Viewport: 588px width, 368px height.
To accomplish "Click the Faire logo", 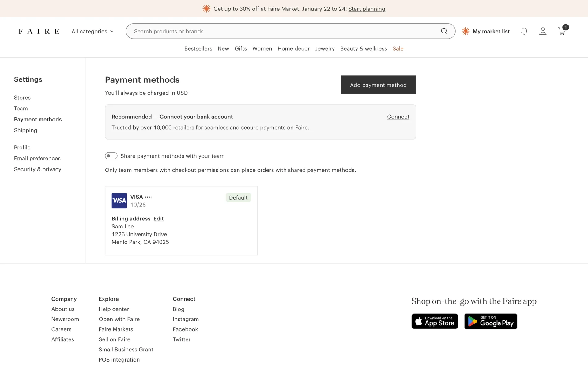I will (x=39, y=31).
